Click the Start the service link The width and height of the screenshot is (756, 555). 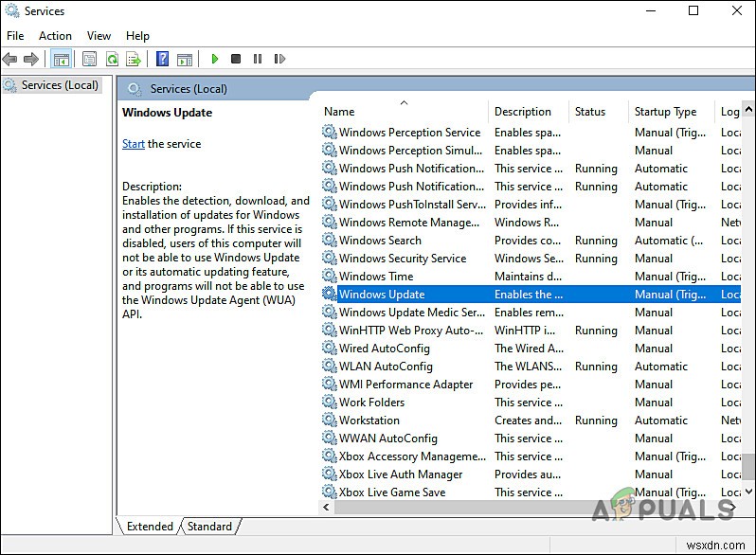coord(134,144)
